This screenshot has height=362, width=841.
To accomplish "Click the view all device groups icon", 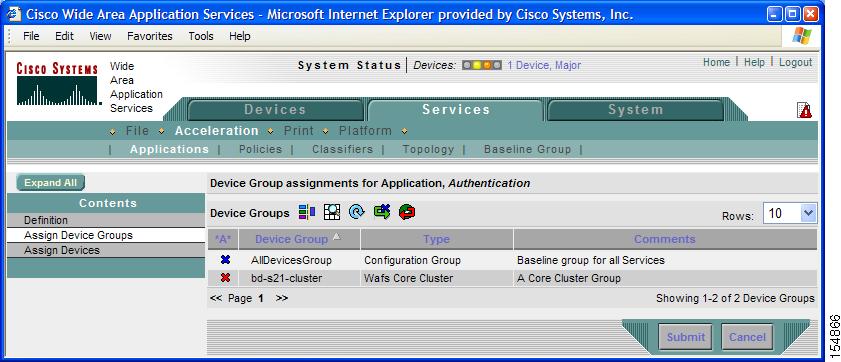I will [332, 212].
